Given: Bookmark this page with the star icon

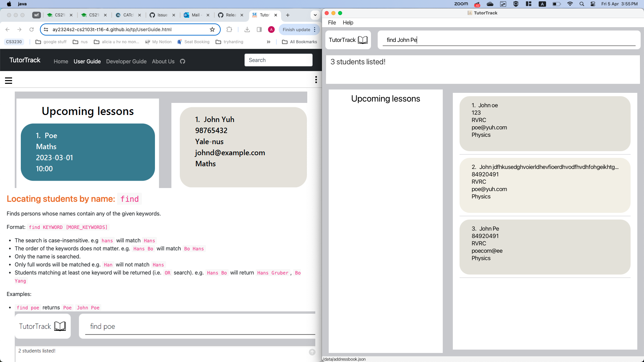Looking at the screenshot, I should pyautogui.click(x=212, y=29).
